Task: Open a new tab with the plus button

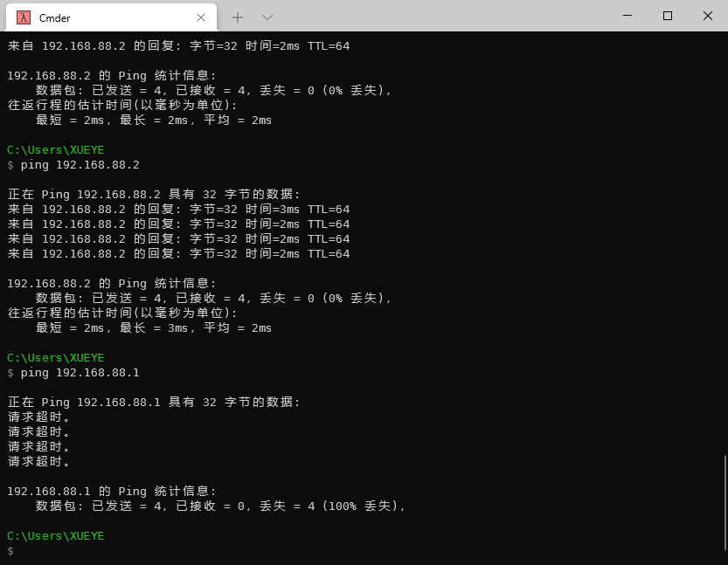Action: (x=238, y=17)
